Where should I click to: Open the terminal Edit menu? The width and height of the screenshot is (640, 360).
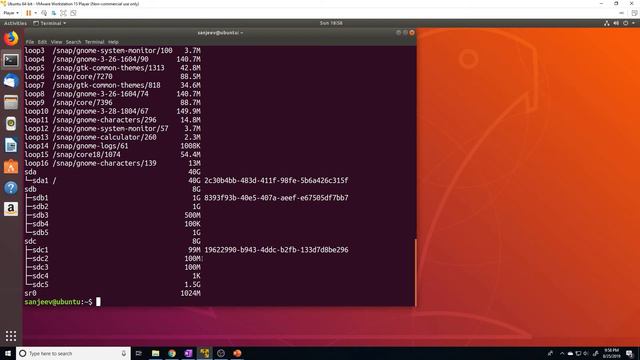click(x=42, y=42)
